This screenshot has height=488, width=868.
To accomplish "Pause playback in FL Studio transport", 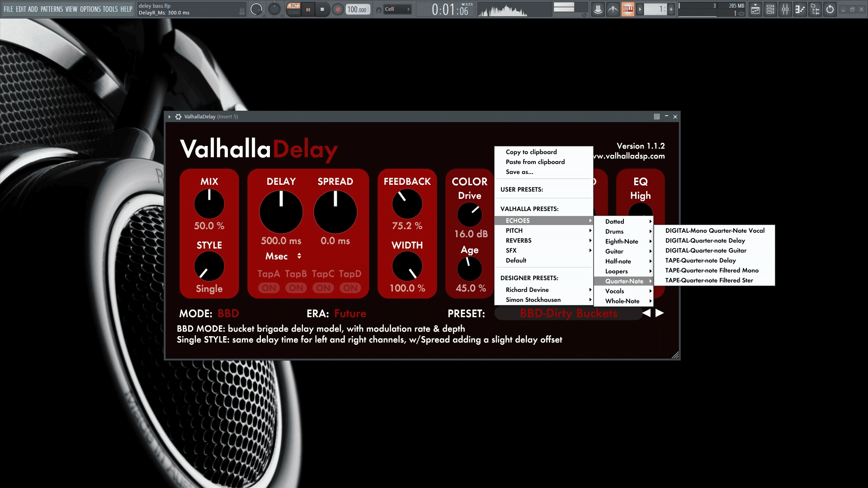I will (308, 9).
